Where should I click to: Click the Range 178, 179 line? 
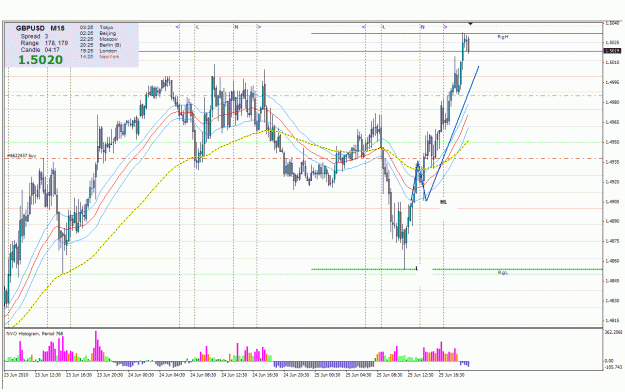44,43
